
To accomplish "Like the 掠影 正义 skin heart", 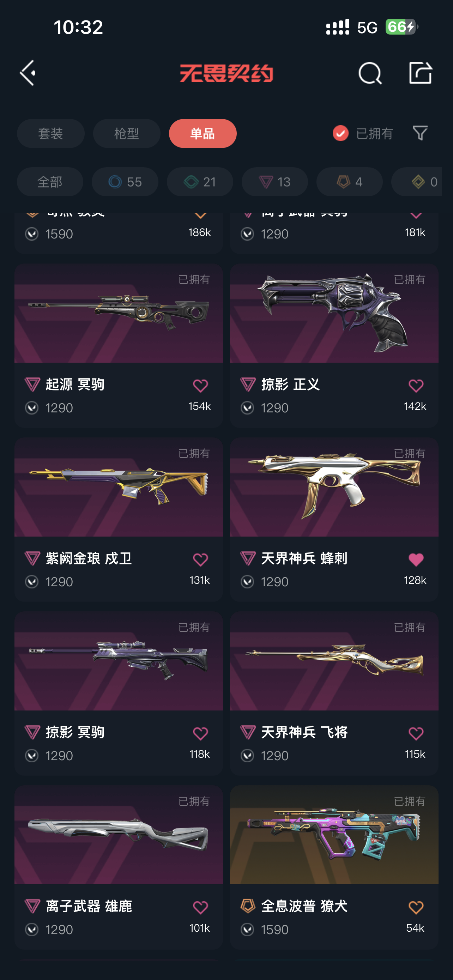I will (416, 386).
